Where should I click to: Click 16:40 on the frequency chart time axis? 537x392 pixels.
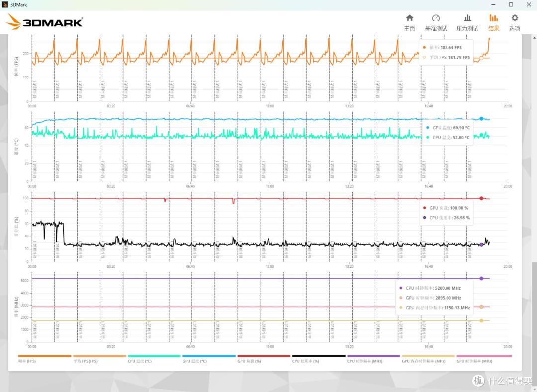coord(429,347)
